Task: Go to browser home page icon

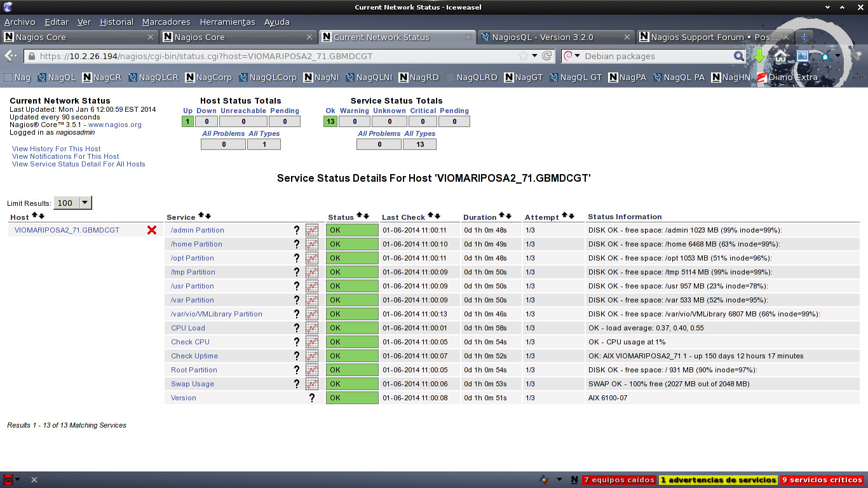Action: [780, 56]
